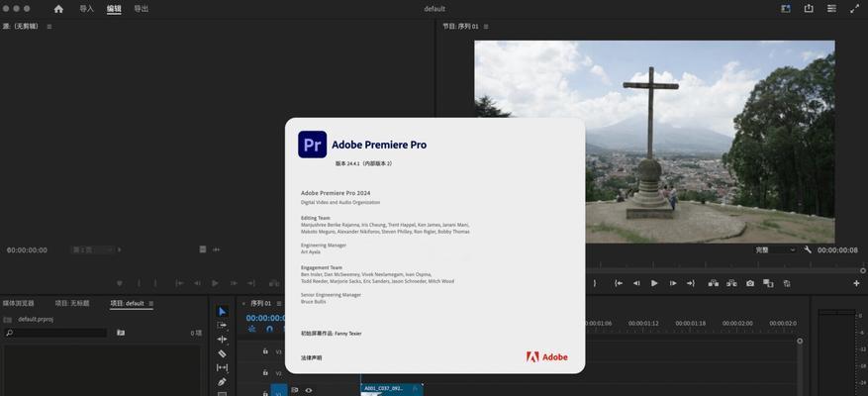Toggle timeline snapping magnet icon
The height and width of the screenshot is (396, 868).
tap(269, 329)
